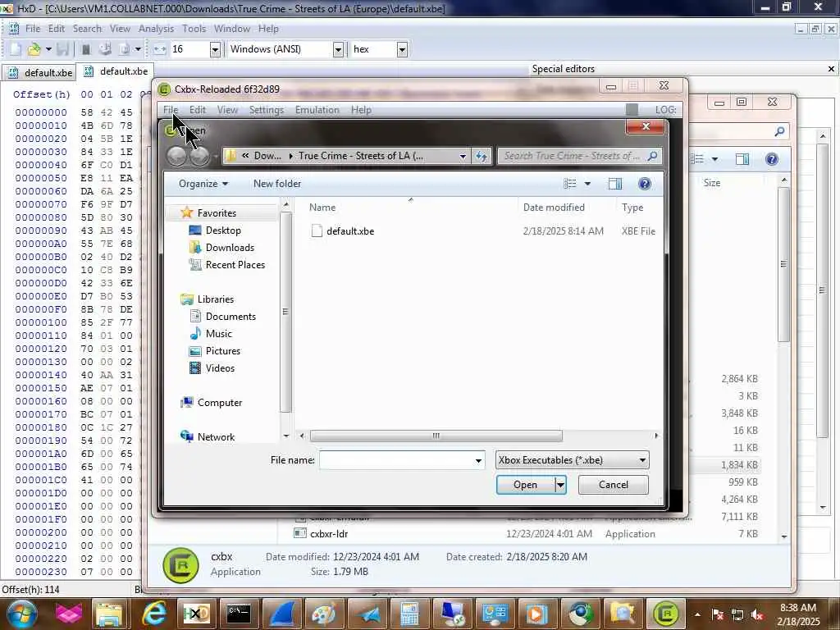This screenshot has height=630, width=840.
Task: Open the bytes-per-row 16 dropdown
Action: coord(215,49)
